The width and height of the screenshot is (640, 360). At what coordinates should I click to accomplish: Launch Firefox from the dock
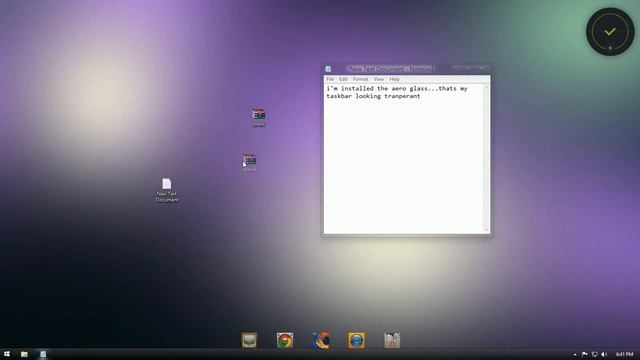tap(321, 340)
